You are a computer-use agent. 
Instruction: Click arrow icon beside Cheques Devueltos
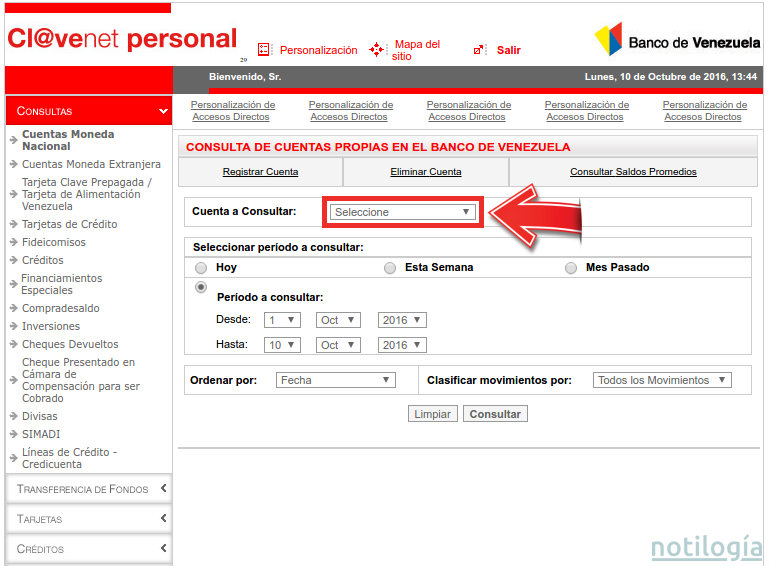click(x=14, y=344)
